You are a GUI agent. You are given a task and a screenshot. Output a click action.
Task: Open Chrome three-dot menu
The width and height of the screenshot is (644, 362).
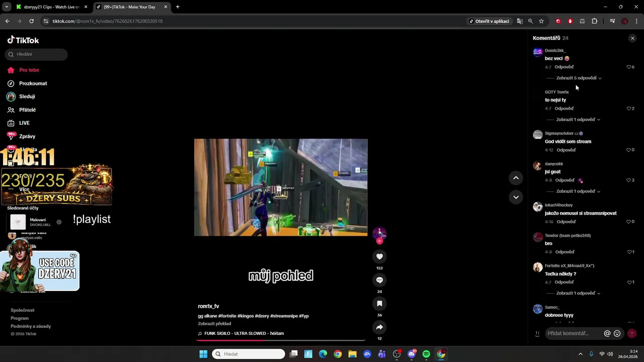coord(636,21)
